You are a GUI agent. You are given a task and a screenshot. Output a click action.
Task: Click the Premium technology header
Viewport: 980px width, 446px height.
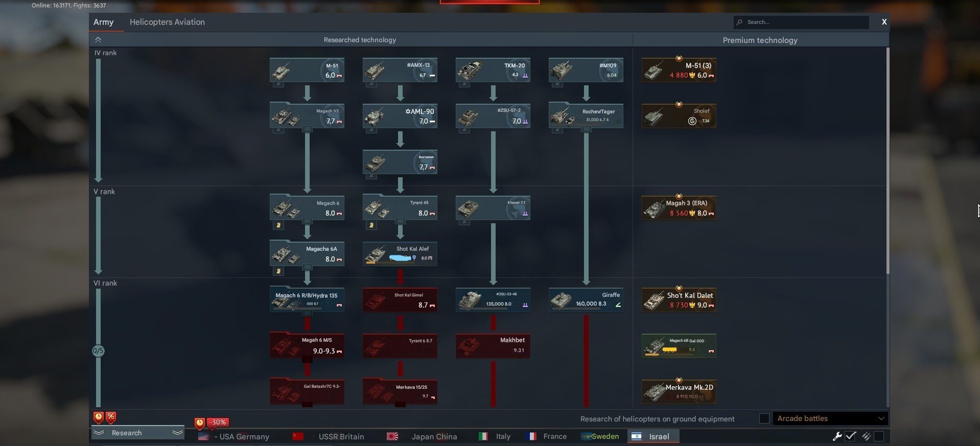coord(760,40)
